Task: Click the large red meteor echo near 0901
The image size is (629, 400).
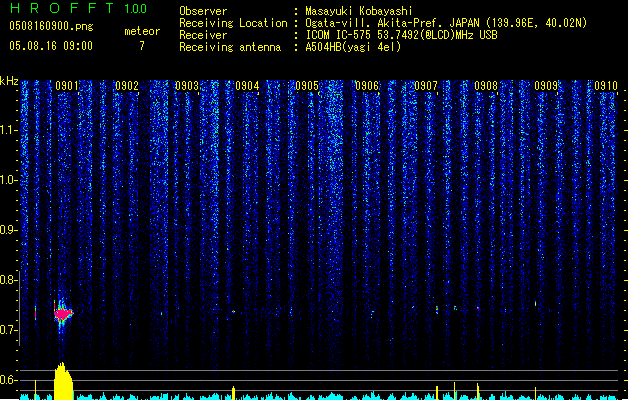Action: (x=63, y=313)
